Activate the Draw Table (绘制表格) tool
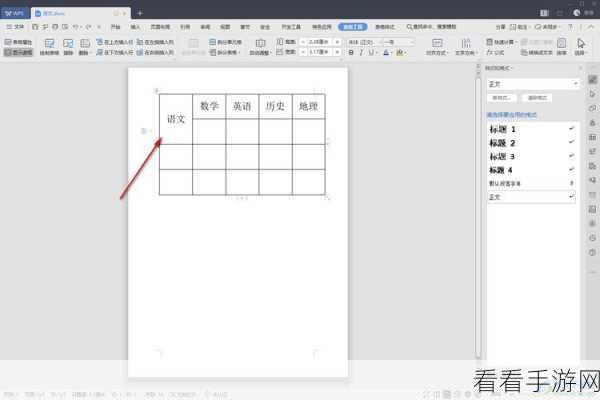The image size is (600, 400). click(49, 47)
